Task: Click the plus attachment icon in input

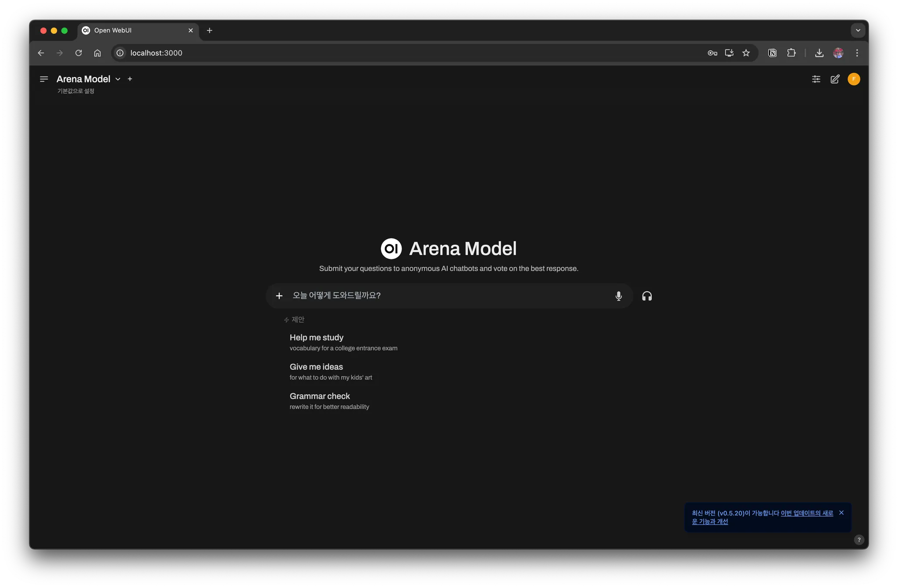Action: (279, 296)
